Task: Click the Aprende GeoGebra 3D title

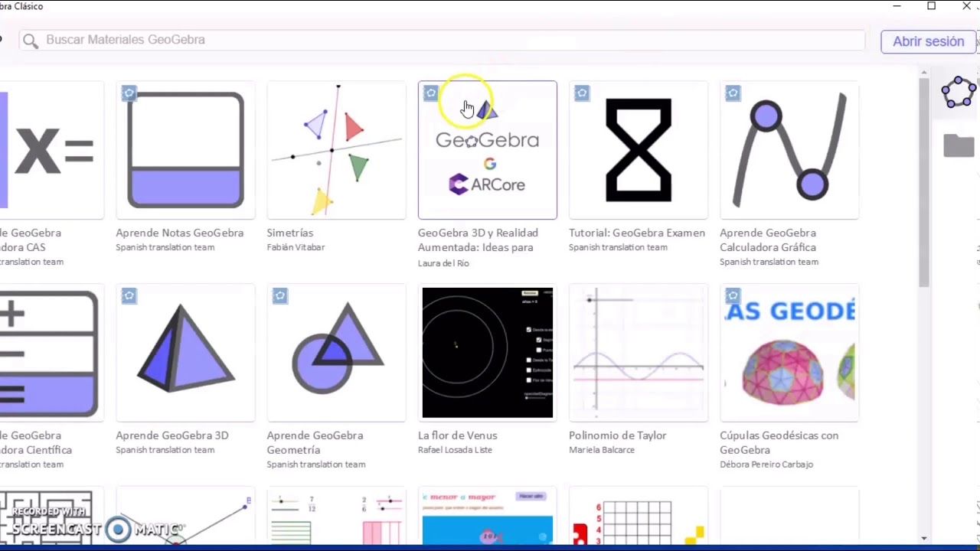Action: click(172, 435)
